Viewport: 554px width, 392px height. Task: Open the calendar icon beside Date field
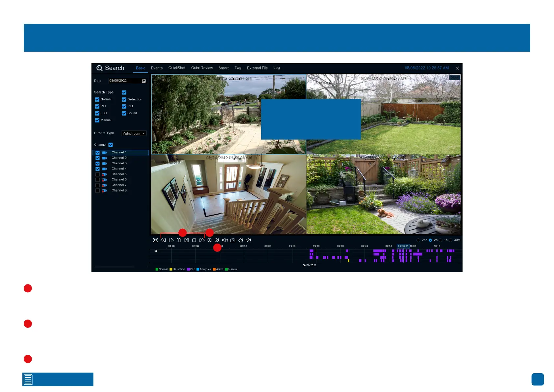coord(144,81)
